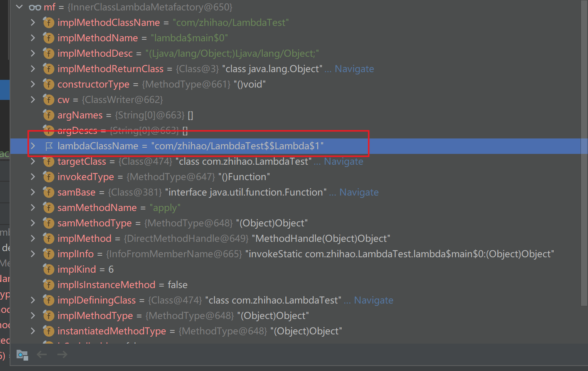Viewport: 588px width, 371px height.
Task: Navigate to samBase Function interface
Action: tap(359, 192)
